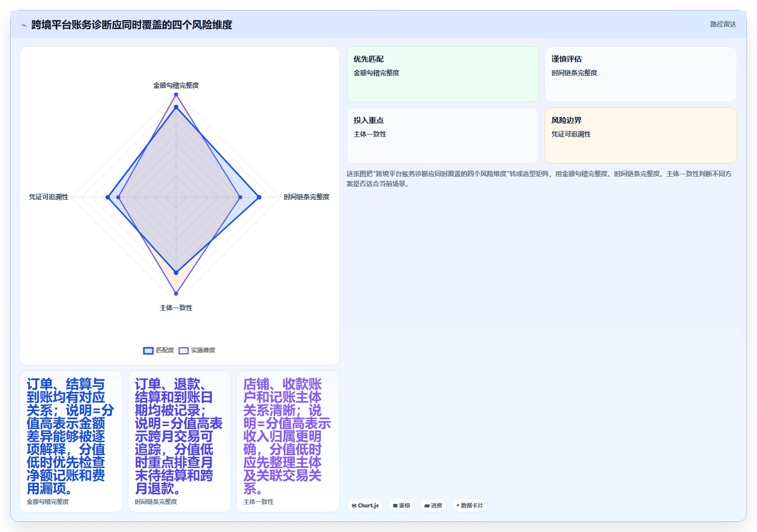Click the 金额勾稽完整度 caption under first metric card
The width and height of the screenshot is (757, 532).
(48, 501)
